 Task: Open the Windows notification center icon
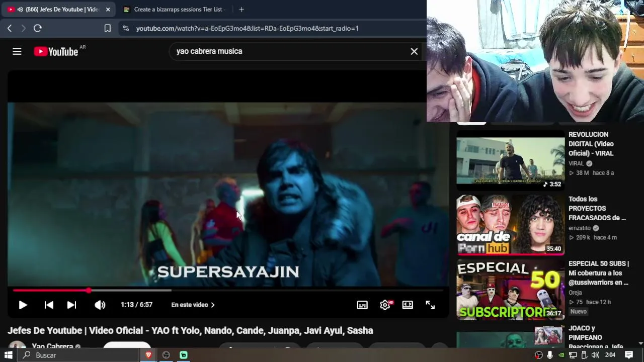tap(629, 355)
